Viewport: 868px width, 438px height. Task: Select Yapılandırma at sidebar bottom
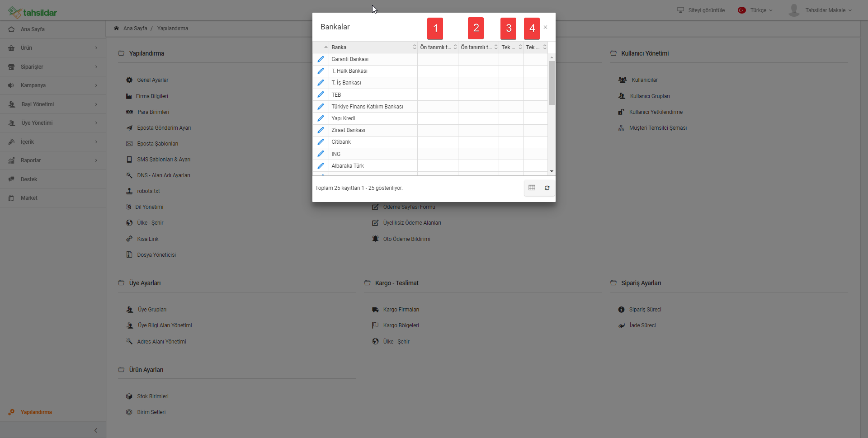[x=53, y=412]
